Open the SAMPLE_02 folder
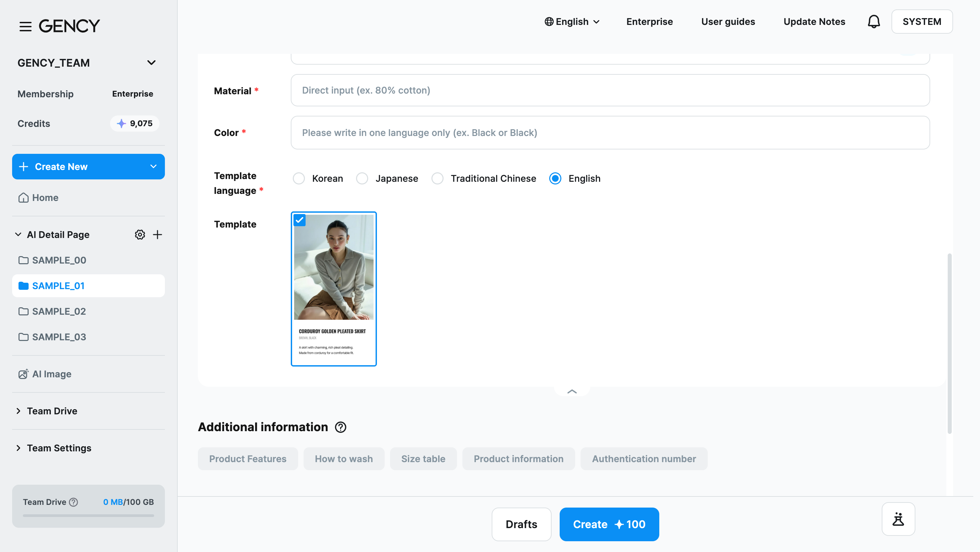Viewport: 980px width, 552px height. [x=88, y=311]
